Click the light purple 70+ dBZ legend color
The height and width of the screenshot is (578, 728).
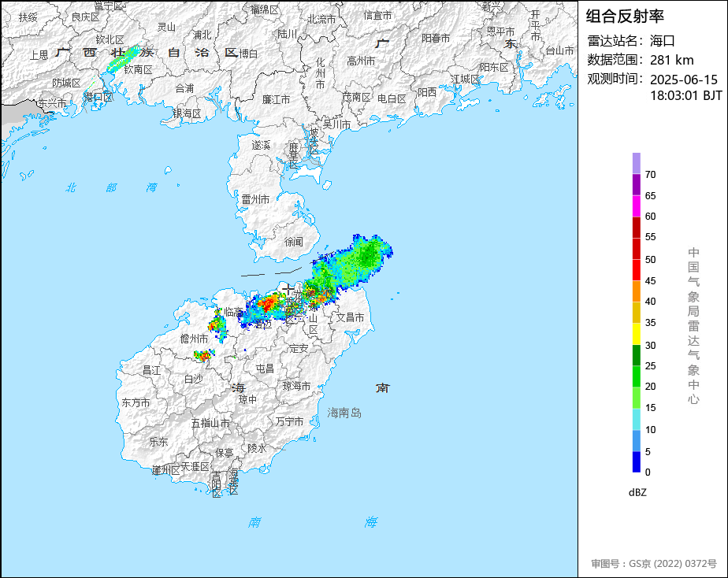tap(636, 163)
